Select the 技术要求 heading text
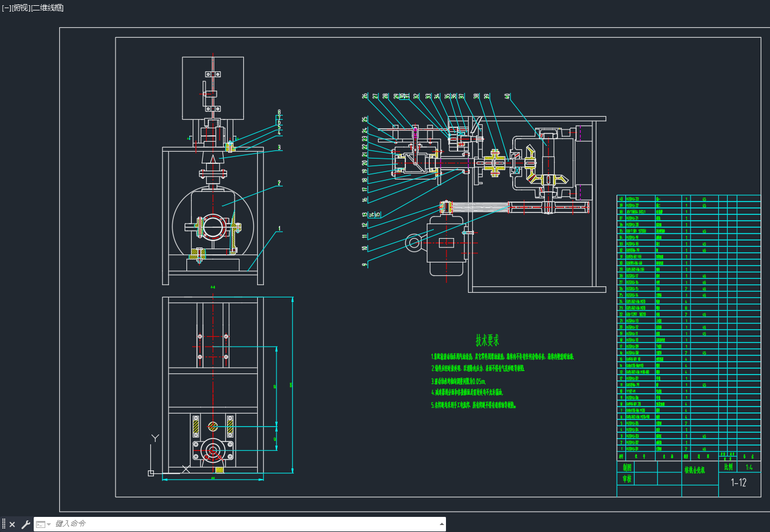This screenshot has height=532, width=770. click(487, 340)
